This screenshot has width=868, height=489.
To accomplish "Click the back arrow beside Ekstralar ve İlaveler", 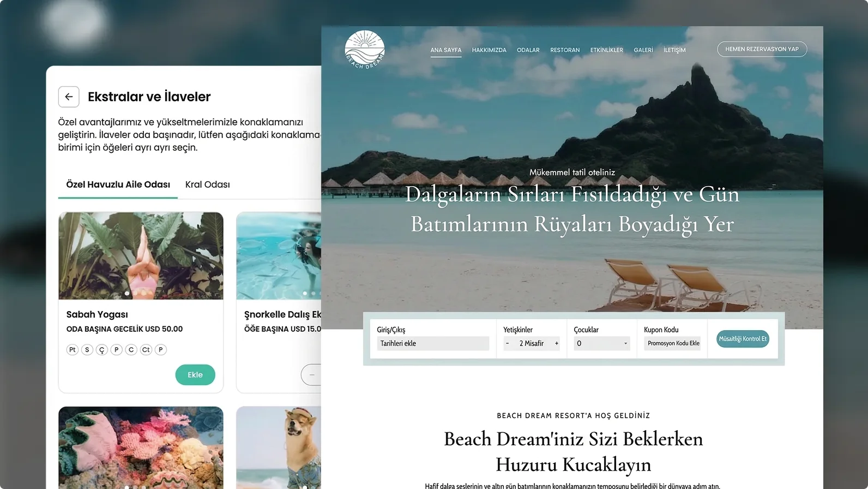I will pyautogui.click(x=69, y=97).
